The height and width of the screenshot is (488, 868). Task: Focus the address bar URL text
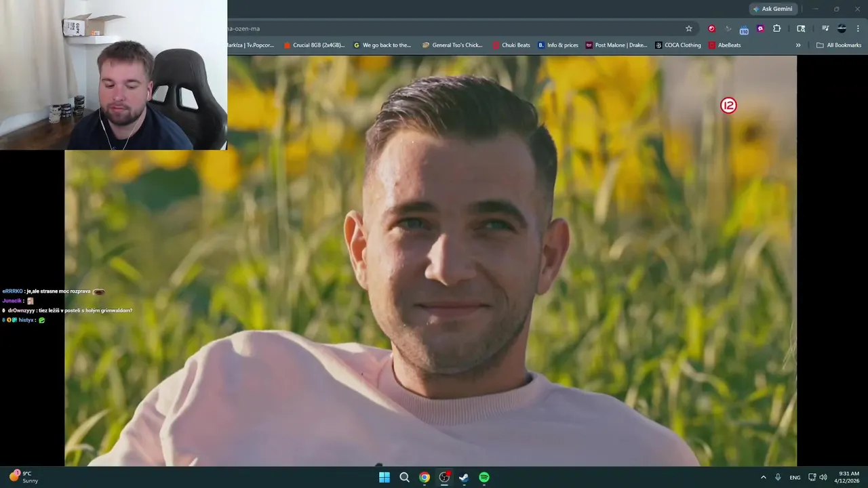point(244,28)
